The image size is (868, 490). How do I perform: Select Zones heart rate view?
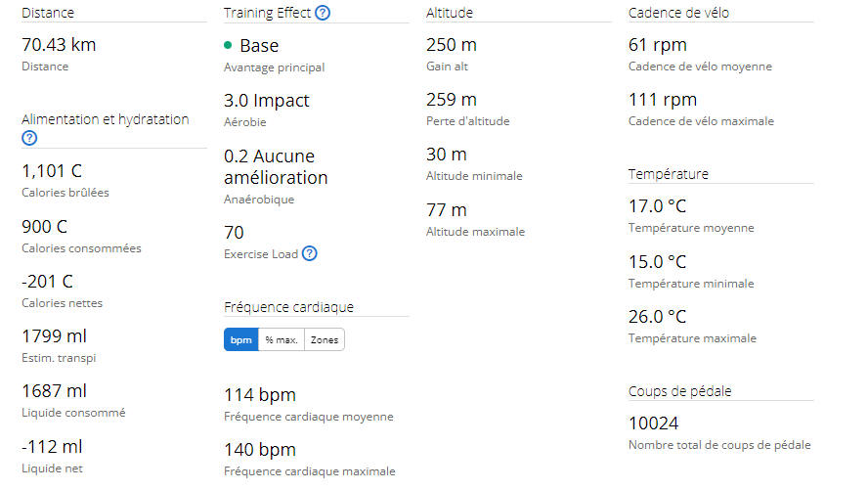click(x=324, y=339)
